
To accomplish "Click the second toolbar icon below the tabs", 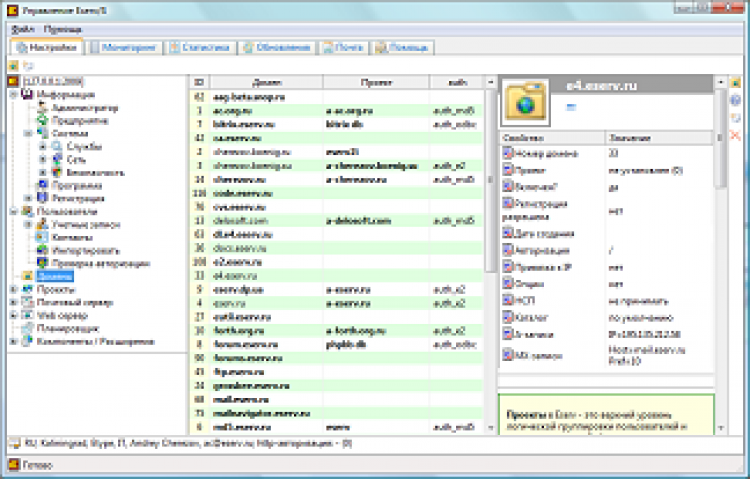I will tap(28, 66).
